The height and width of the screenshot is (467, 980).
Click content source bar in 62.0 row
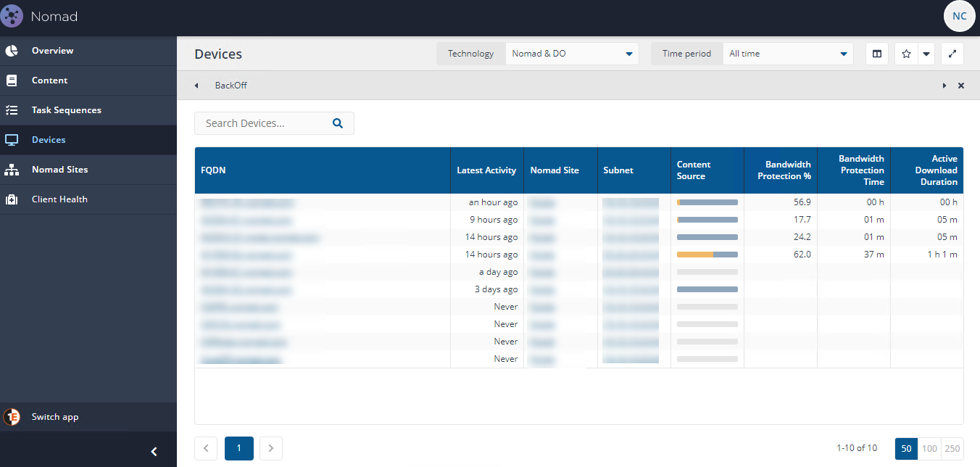pos(707,255)
